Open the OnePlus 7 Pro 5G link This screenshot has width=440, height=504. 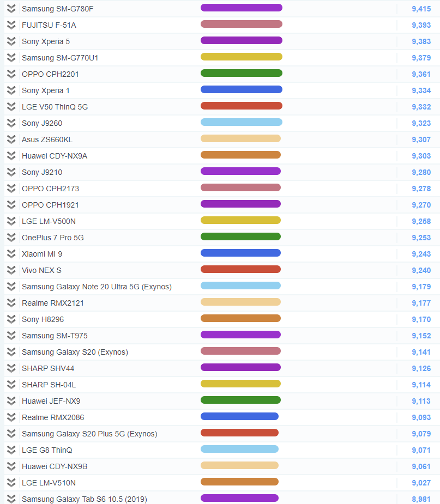[x=53, y=238]
